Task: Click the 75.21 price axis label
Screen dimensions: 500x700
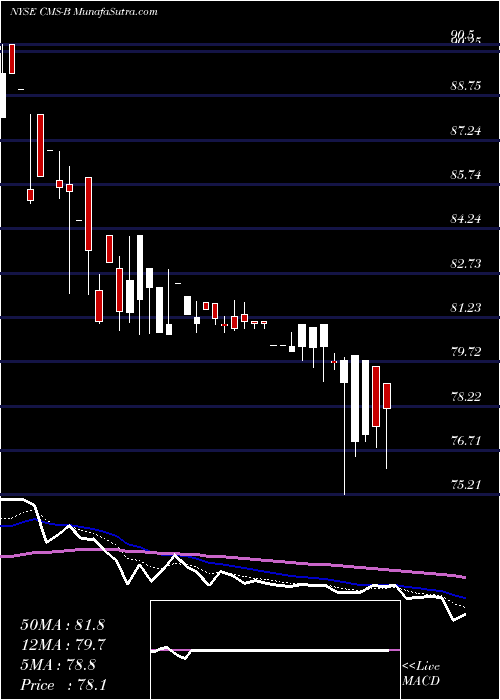Action: tap(466, 485)
